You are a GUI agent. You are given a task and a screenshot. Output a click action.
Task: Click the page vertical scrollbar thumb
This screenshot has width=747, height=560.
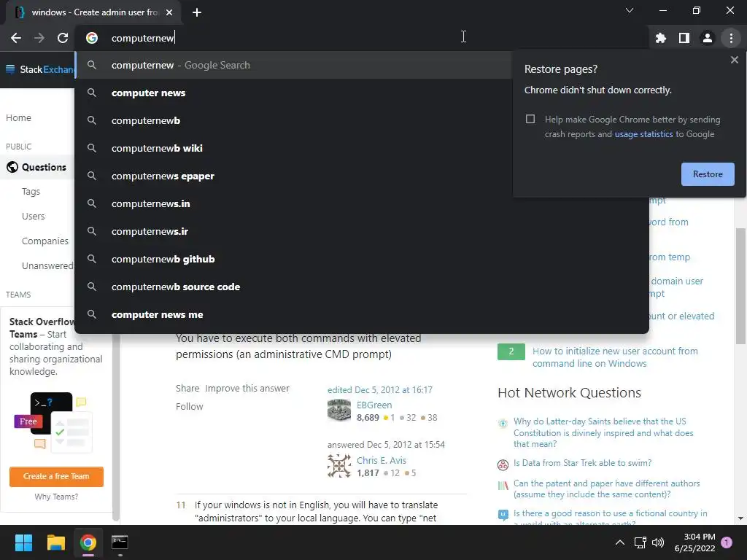740,286
